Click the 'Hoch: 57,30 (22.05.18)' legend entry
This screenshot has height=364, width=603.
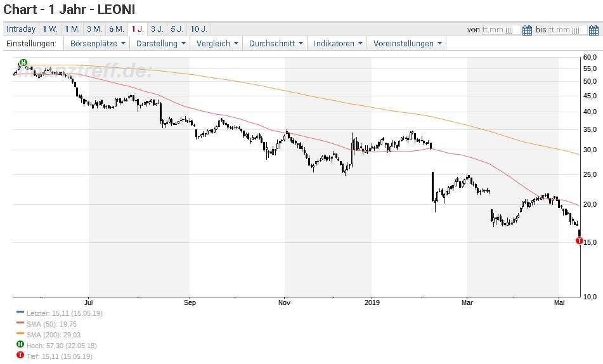click(x=62, y=346)
